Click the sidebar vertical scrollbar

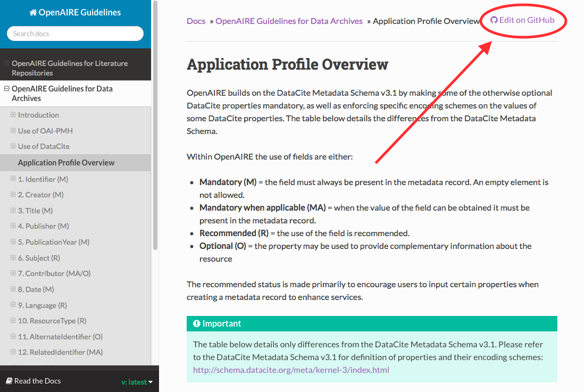tap(155, 125)
